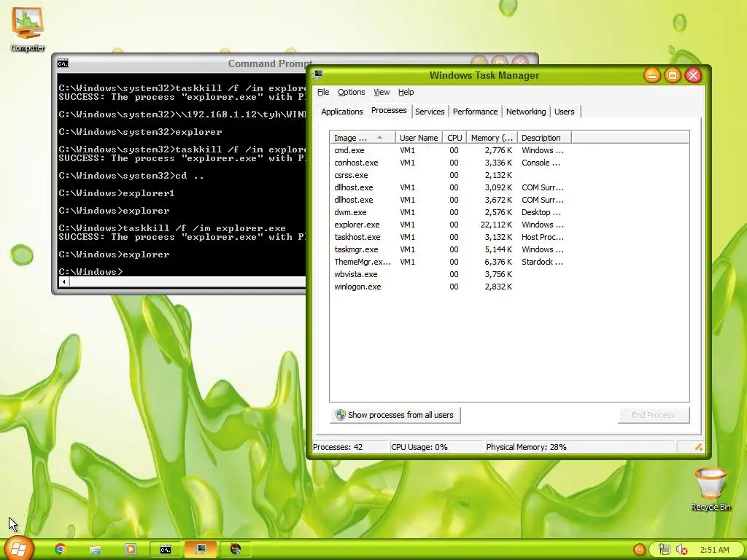Viewport: 747px width, 560px height.
Task: Launch Google Chrome from the taskbar
Action: (60, 549)
